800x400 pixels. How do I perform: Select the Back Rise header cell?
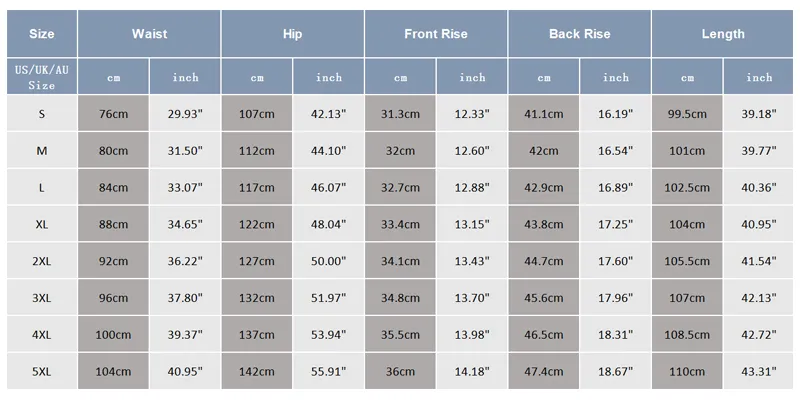click(579, 34)
